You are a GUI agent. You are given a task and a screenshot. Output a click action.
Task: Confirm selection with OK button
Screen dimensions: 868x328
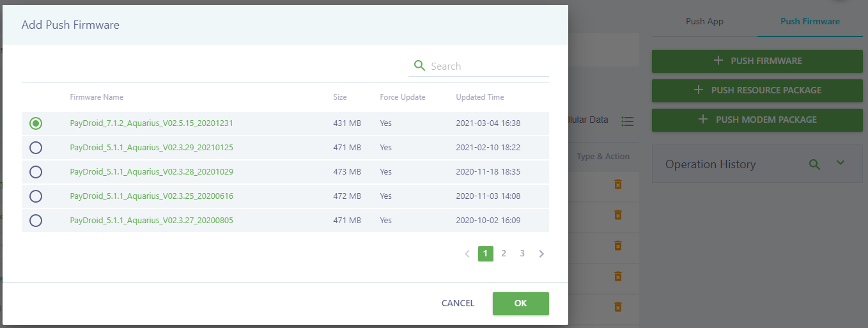[520, 303]
